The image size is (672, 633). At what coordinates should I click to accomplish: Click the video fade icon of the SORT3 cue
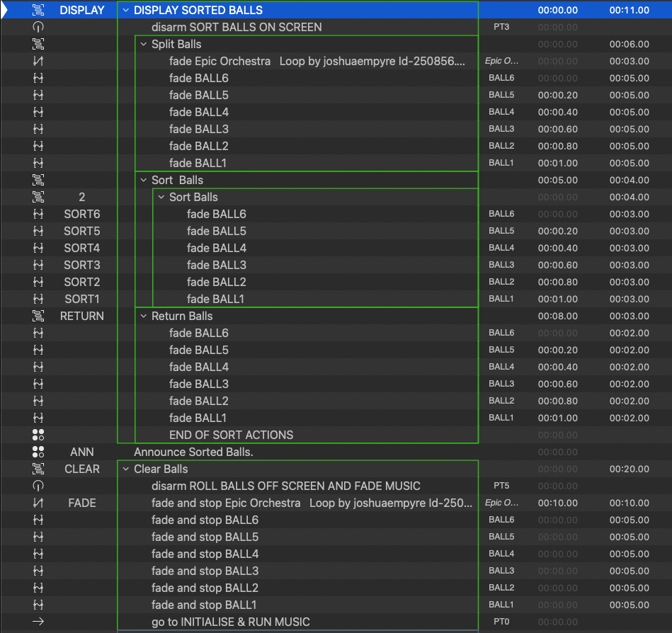click(x=38, y=266)
